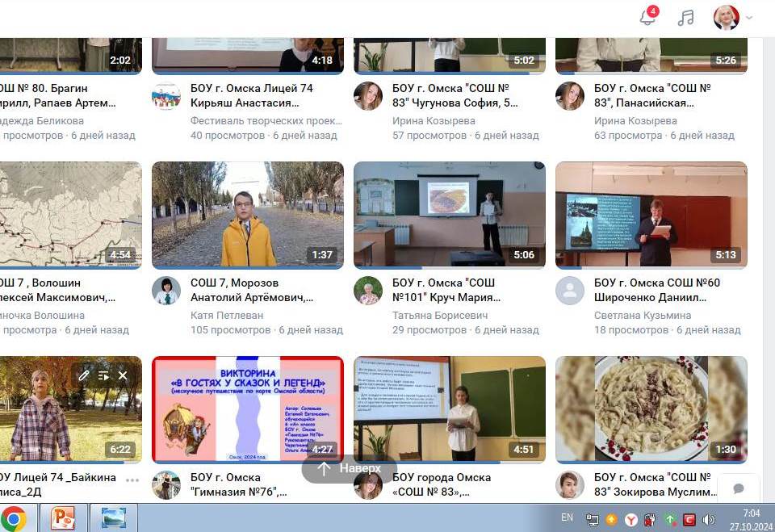Open three-dots menu beside Лицей 74 _Байкина
The width and height of the screenshot is (775, 532).
coord(132,480)
